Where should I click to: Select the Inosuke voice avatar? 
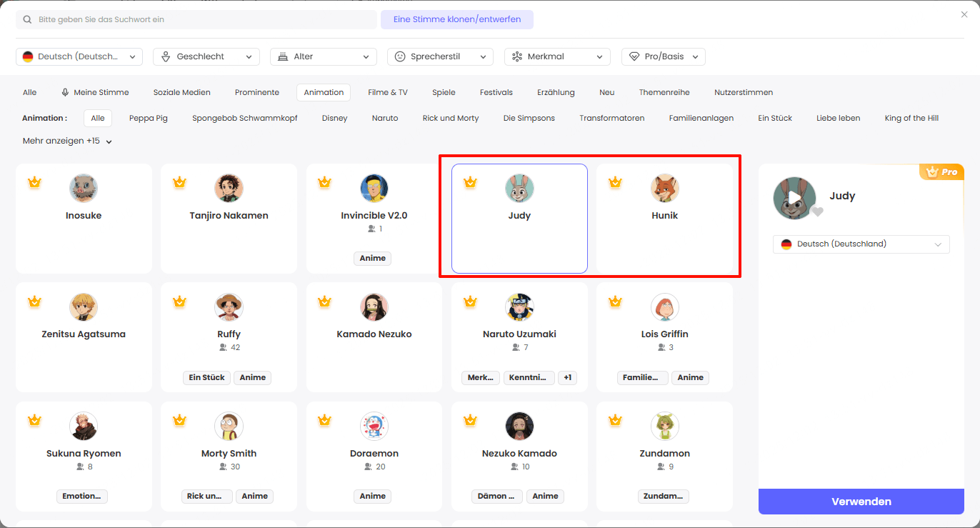coord(84,188)
